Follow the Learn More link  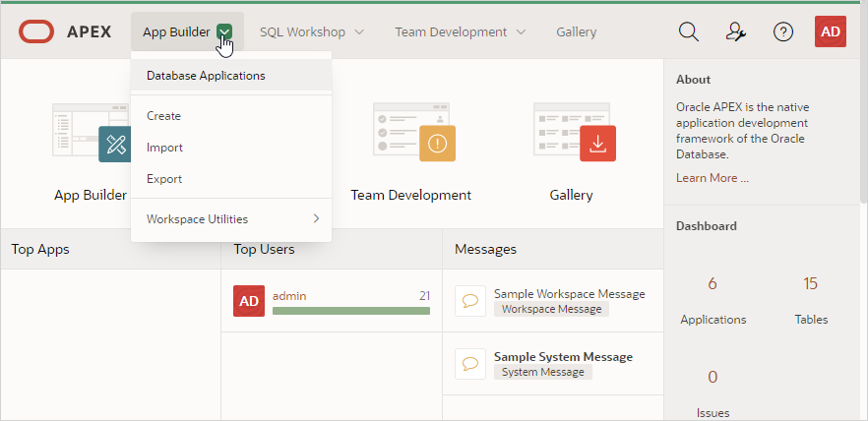tap(713, 178)
